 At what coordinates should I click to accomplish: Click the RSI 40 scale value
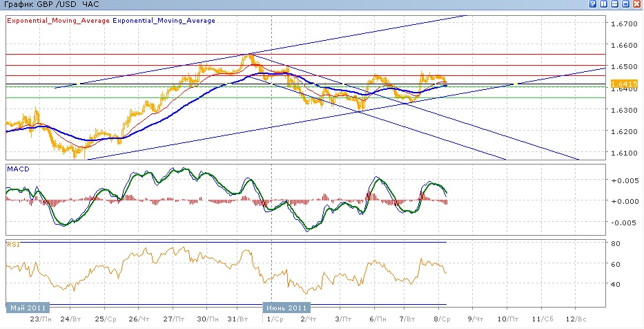[x=615, y=284]
